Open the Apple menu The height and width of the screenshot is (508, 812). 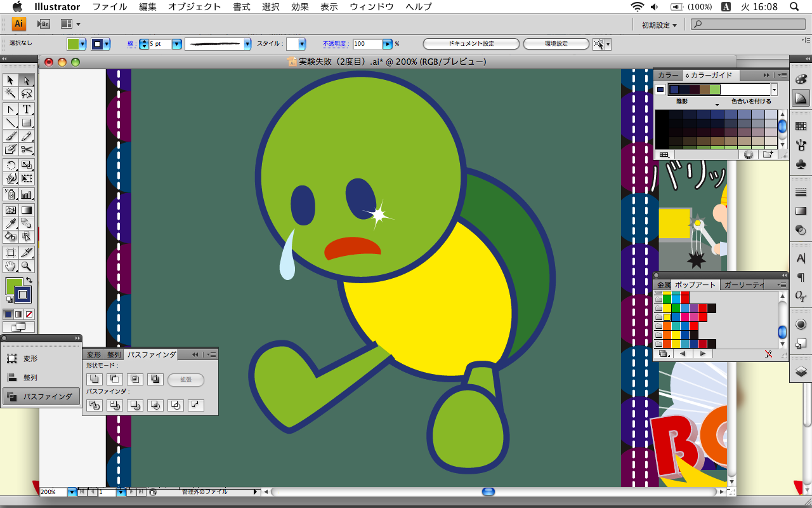17,7
